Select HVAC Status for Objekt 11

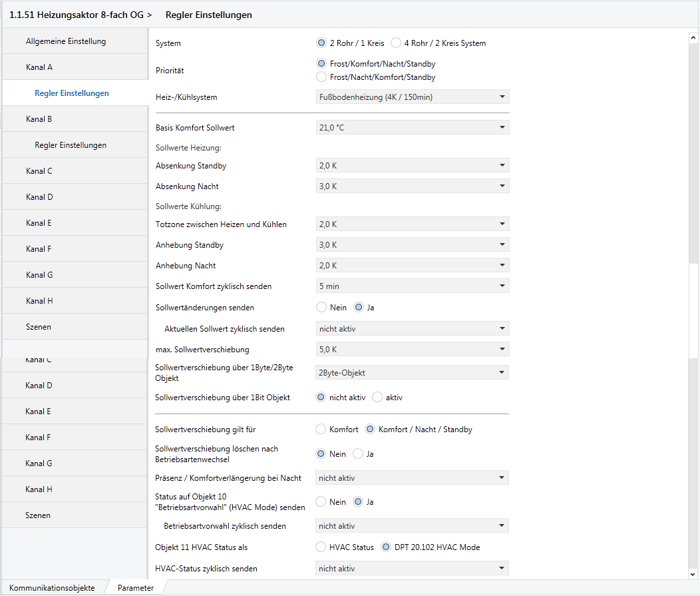321,547
